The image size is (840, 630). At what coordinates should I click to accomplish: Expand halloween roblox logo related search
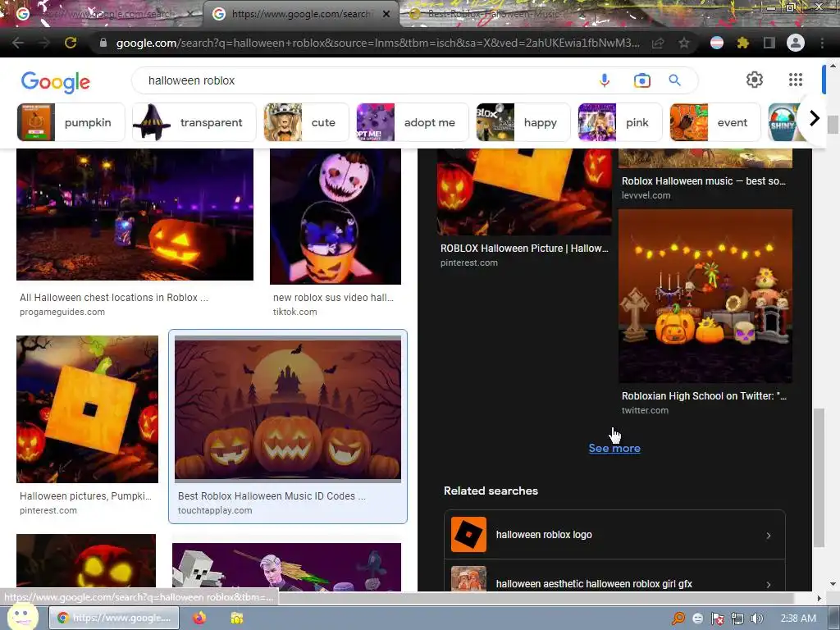(614, 535)
